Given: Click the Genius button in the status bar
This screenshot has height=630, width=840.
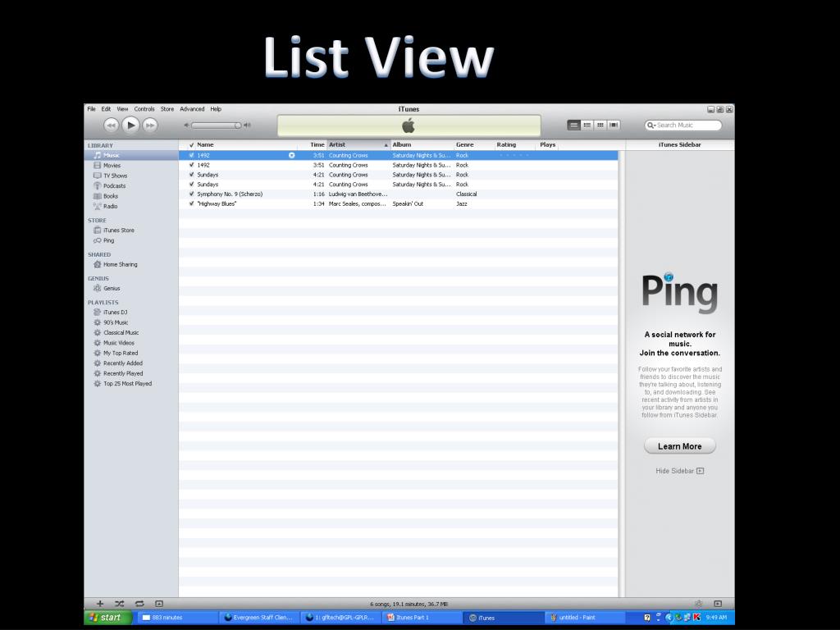Looking at the screenshot, I should tap(699, 604).
